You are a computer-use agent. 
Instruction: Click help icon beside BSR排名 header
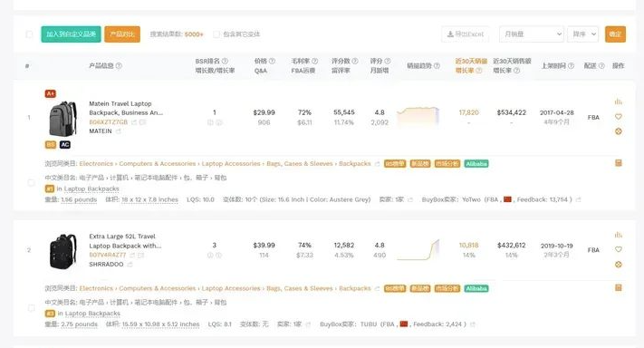pyautogui.click(x=225, y=61)
